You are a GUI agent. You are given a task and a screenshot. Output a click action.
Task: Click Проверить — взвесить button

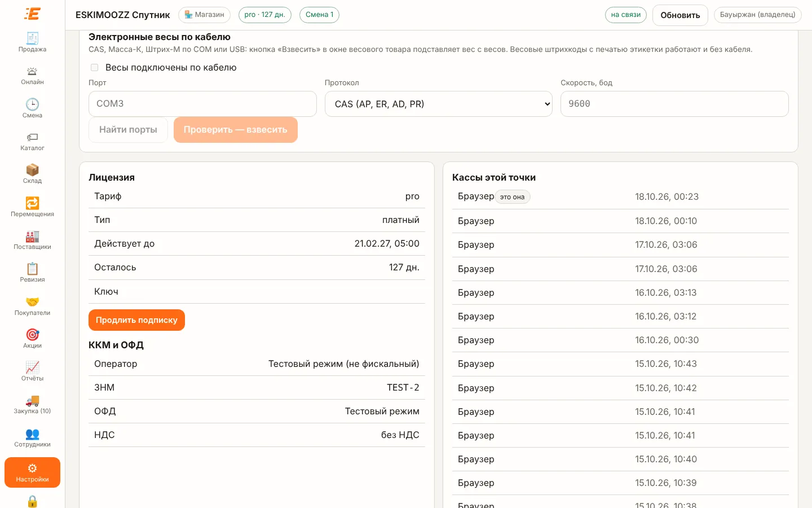[235, 130]
